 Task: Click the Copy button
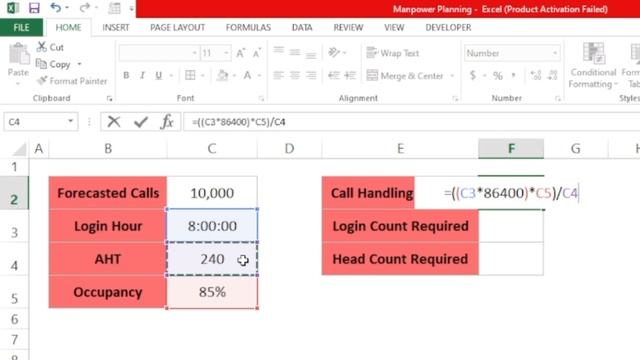[54, 64]
